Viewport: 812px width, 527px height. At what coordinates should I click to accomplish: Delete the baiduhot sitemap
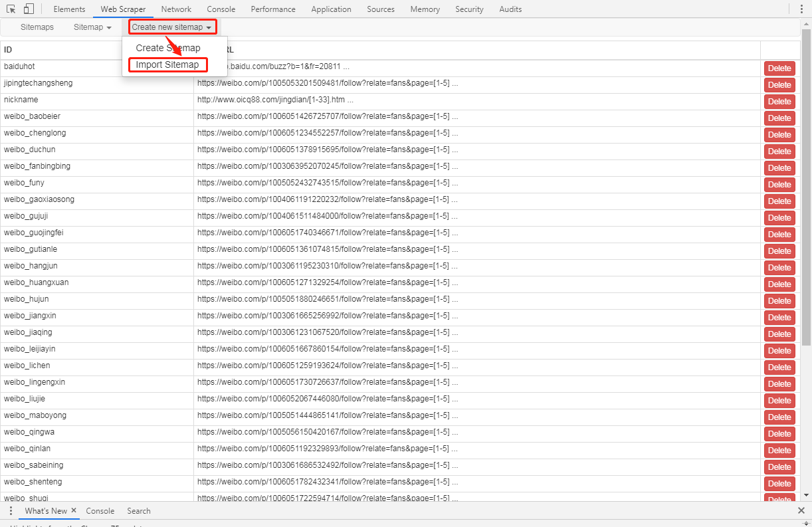point(779,68)
